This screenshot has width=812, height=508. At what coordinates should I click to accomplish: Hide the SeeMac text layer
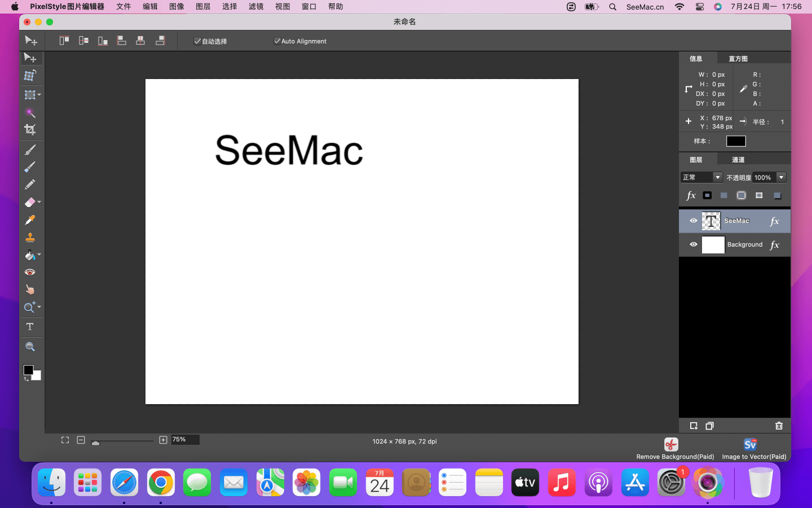(694, 221)
